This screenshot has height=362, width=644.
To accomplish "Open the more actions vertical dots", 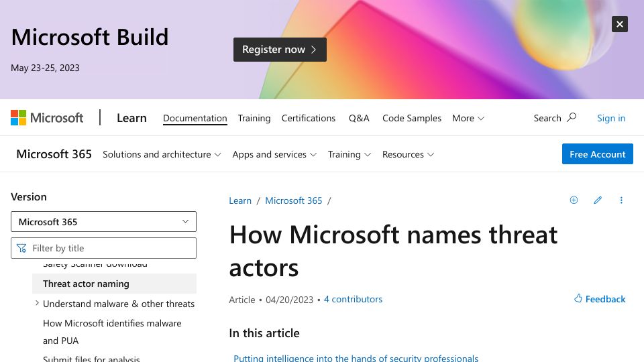I will (x=621, y=200).
